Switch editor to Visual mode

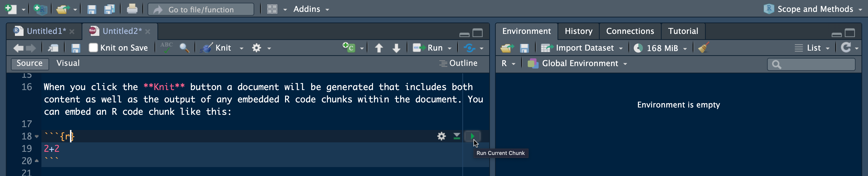(68, 63)
